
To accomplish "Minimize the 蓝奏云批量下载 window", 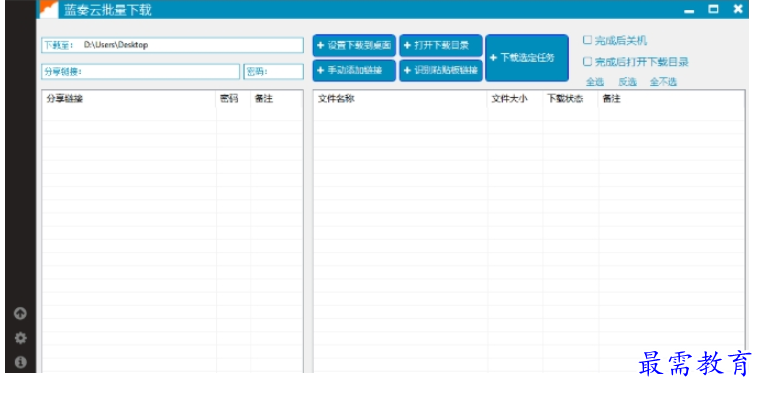I will (x=689, y=10).
